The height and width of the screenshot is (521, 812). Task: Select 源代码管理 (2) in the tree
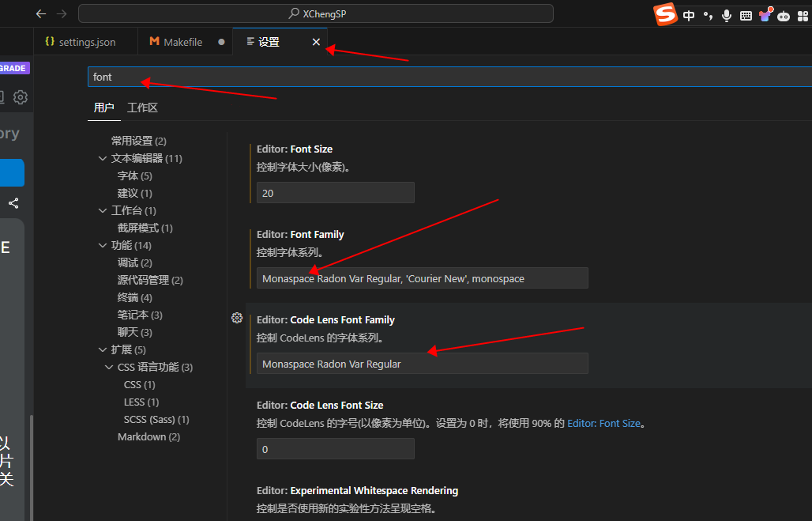click(x=150, y=281)
